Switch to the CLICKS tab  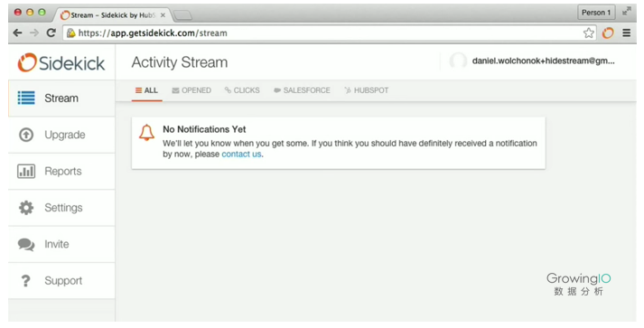tap(242, 90)
